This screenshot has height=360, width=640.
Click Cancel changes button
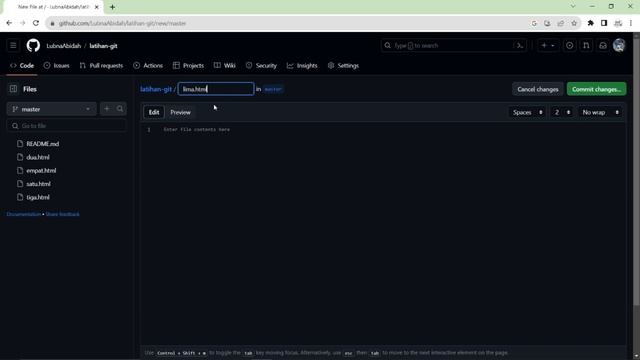(538, 89)
